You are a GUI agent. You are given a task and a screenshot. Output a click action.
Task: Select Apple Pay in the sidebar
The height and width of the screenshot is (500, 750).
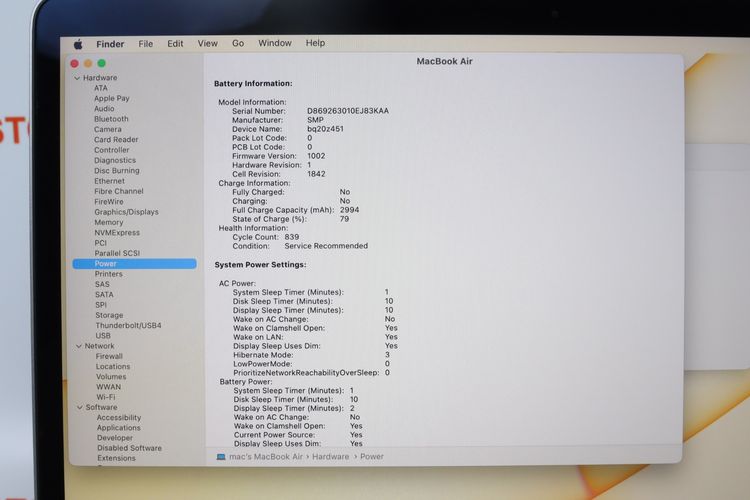tap(111, 98)
